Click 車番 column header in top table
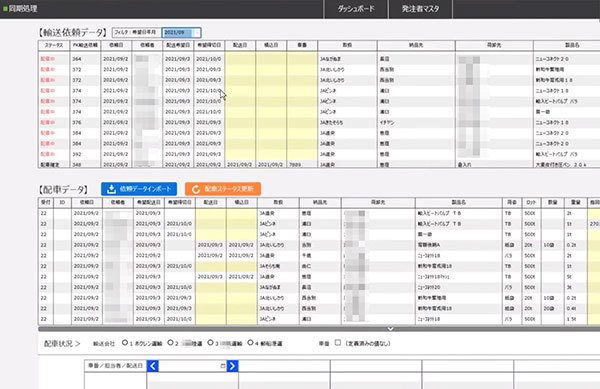The height and width of the screenshot is (389, 600). tap(302, 45)
